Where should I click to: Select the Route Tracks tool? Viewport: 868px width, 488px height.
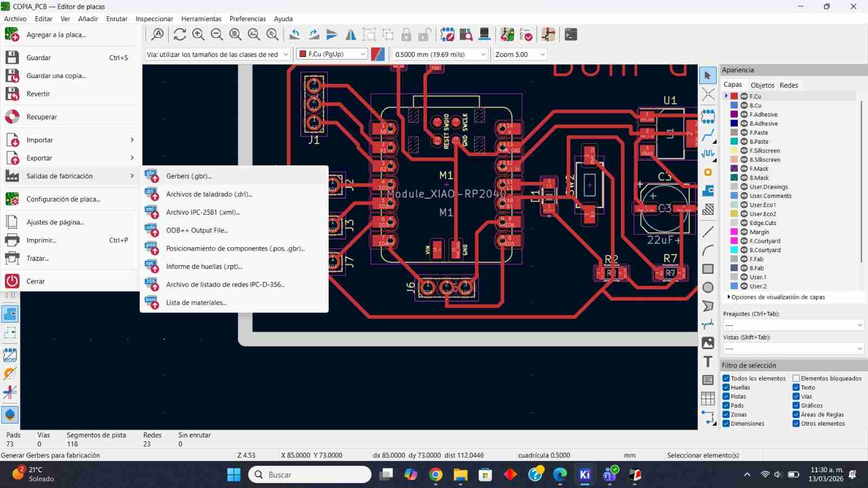707,135
